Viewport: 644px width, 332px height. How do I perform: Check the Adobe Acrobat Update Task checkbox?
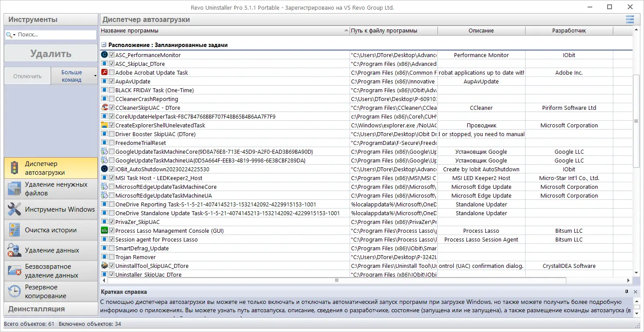click(112, 72)
